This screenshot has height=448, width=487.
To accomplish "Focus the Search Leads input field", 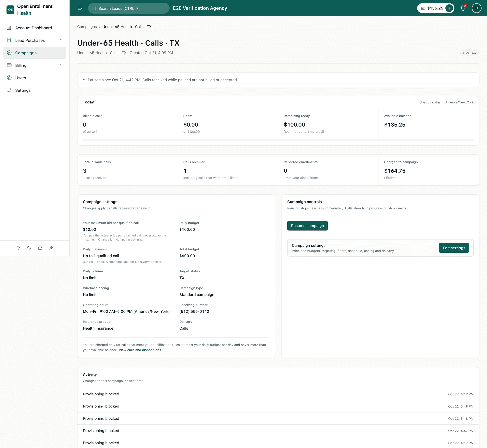I will 129,8.
